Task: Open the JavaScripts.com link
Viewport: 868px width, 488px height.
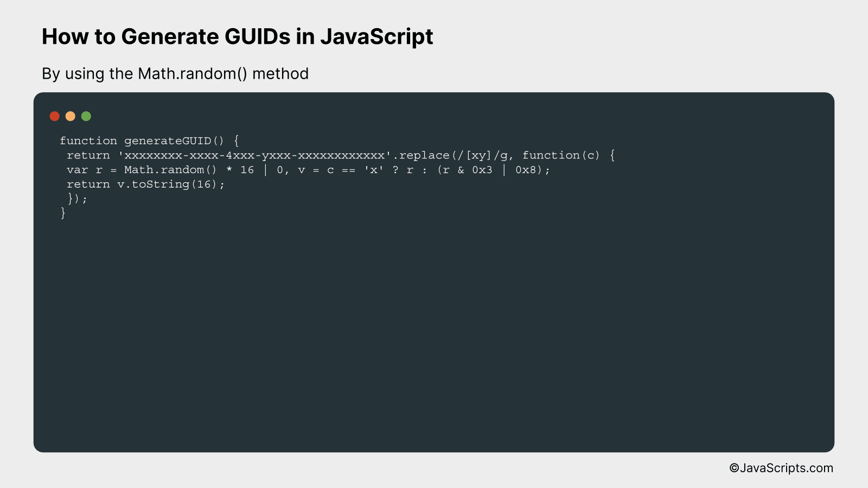Action: click(787, 467)
